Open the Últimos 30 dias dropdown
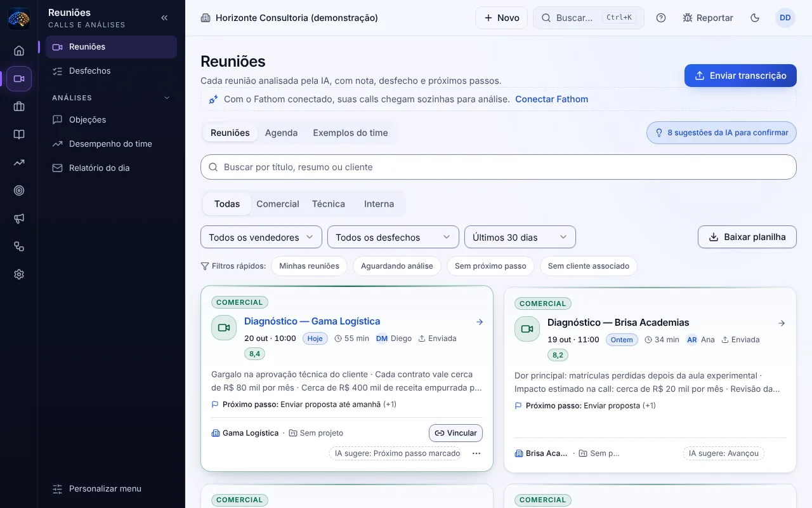Image resolution: width=812 pixels, height=508 pixels. coord(520,237)
